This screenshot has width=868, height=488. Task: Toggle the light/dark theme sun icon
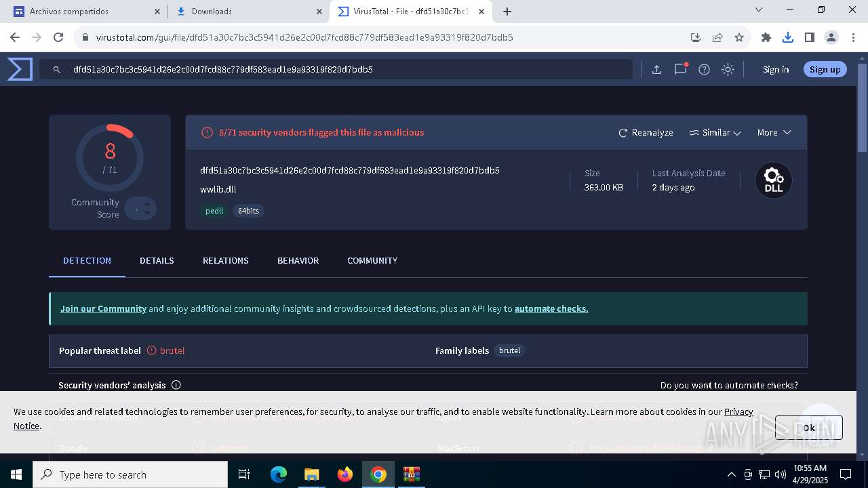728,69
